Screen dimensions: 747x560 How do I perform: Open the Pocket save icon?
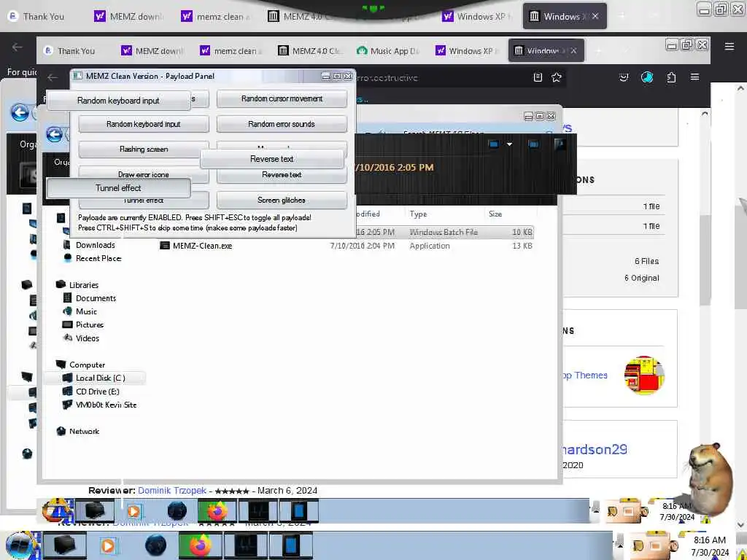click(624, 77)
